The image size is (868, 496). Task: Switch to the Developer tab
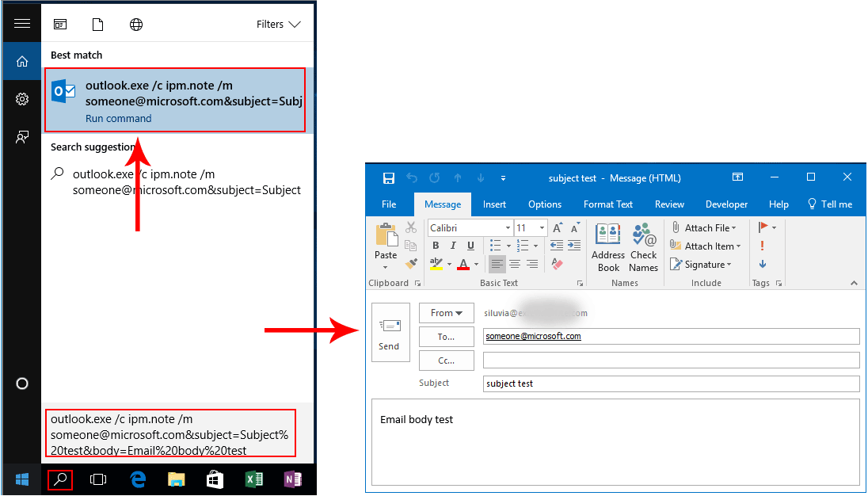[726, 204]
